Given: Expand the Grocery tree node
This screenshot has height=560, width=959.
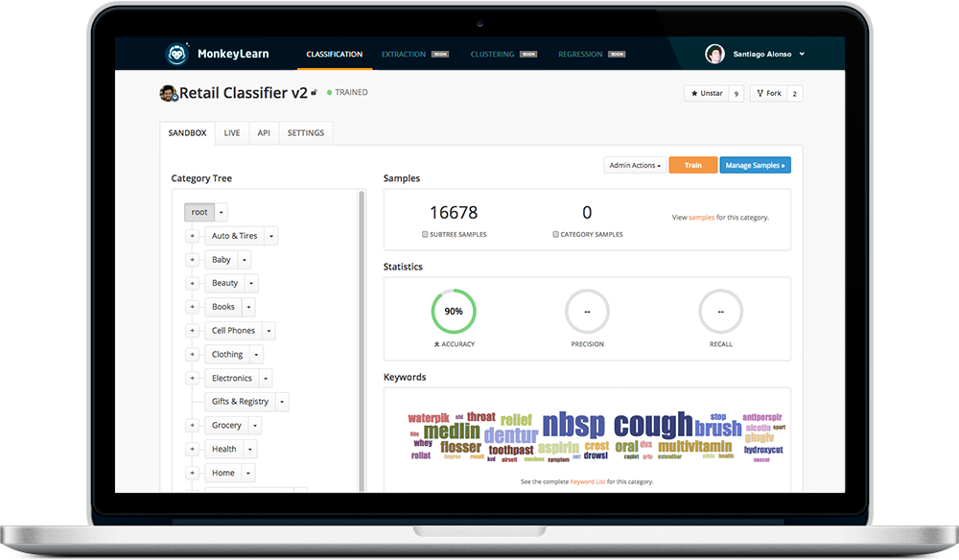Looking at the screenshot, I should (192, 426).
